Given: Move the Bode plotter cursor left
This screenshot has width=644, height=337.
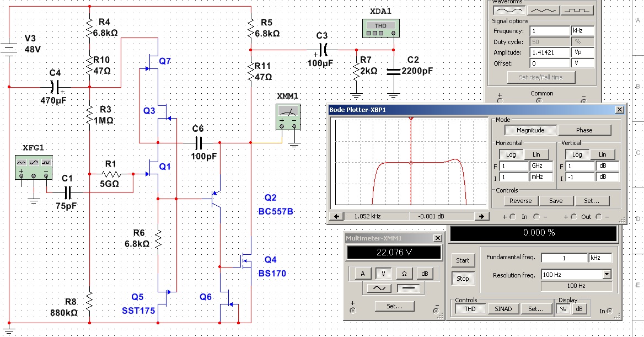Looking at the screenshot, I should point(335,216).
